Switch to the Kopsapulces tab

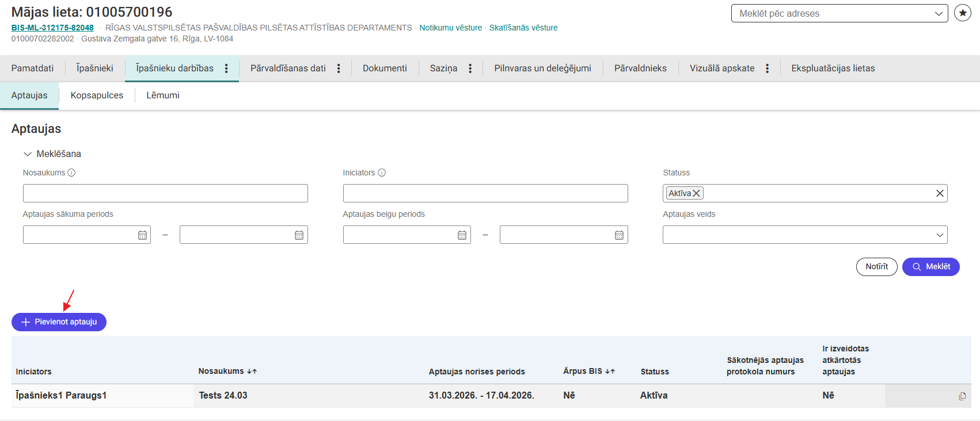point(97,95)
